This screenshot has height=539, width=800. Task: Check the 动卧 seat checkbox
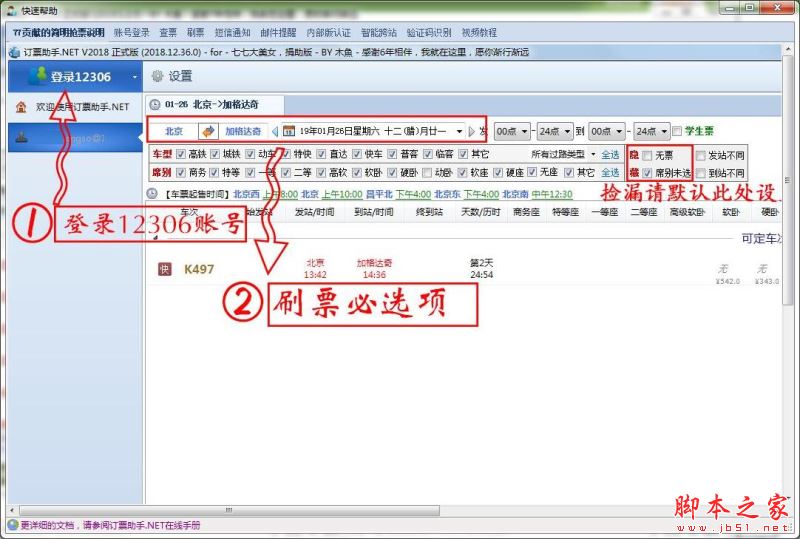[427, 173]
